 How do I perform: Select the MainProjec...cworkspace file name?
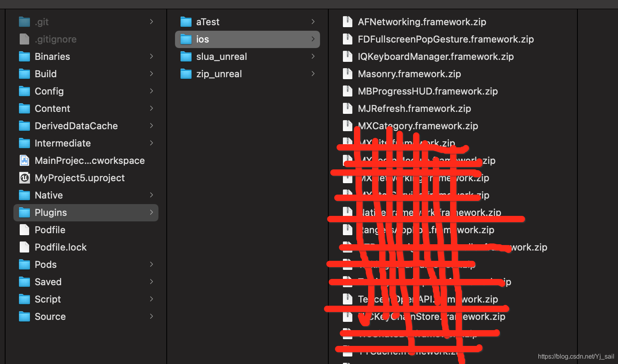tap(89, 161)
